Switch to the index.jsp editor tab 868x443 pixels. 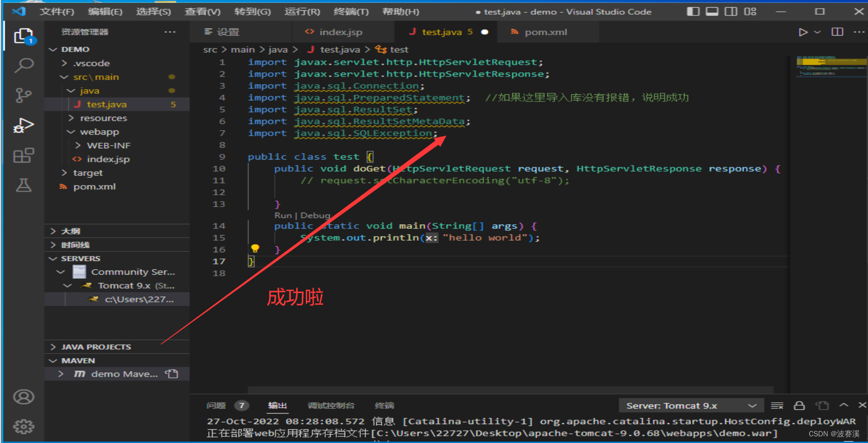[x=343, y=32]
